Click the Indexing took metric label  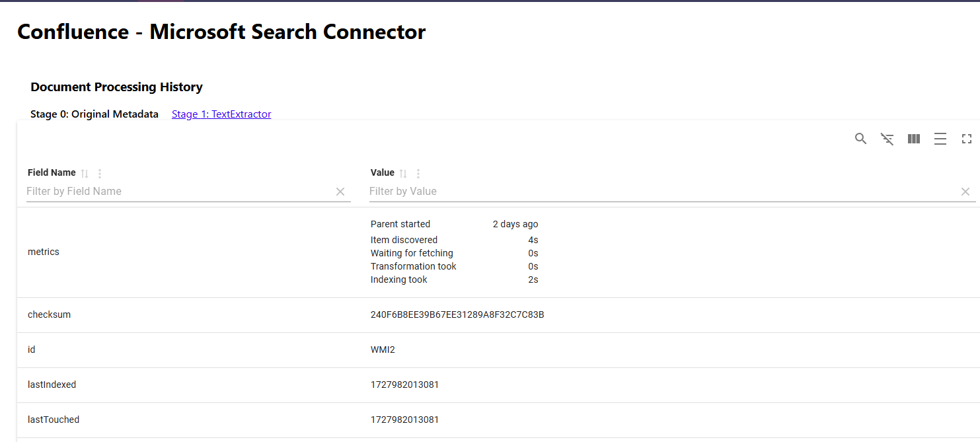pyautogui.click(x=399, y=279)
